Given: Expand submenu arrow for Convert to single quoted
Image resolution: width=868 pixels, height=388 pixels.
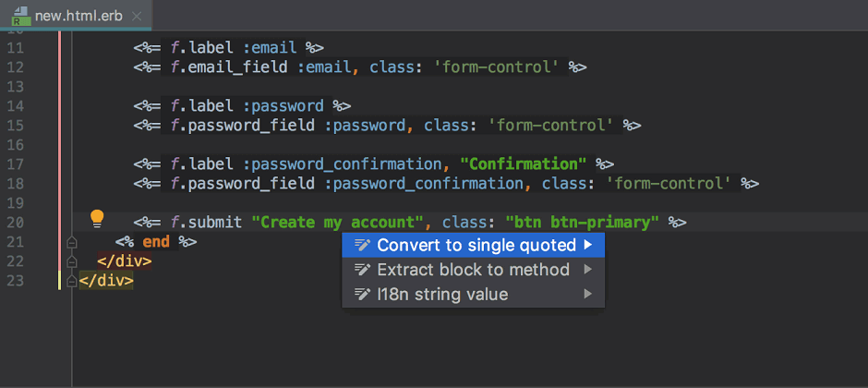Looking at the screenshot, I should click(587, 245).
